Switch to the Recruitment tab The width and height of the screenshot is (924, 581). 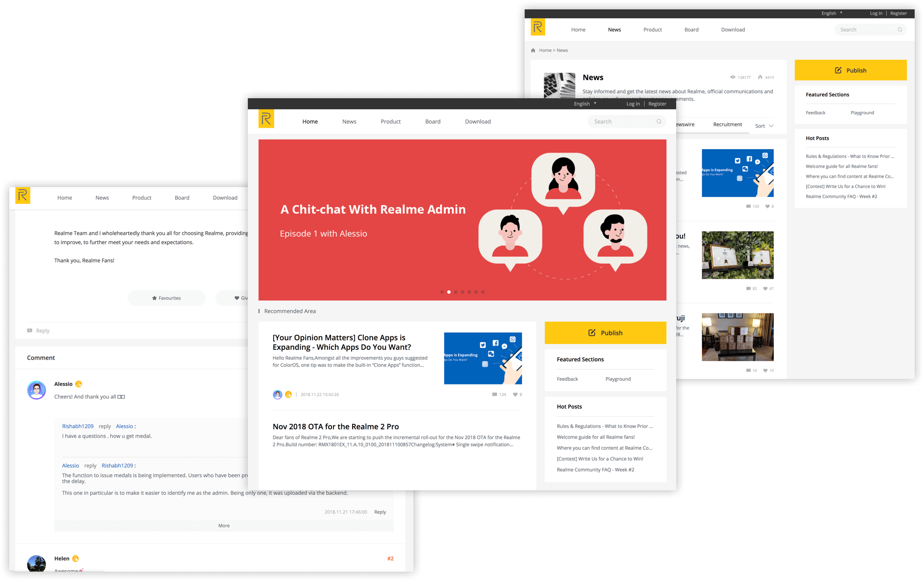coord(727,124)
